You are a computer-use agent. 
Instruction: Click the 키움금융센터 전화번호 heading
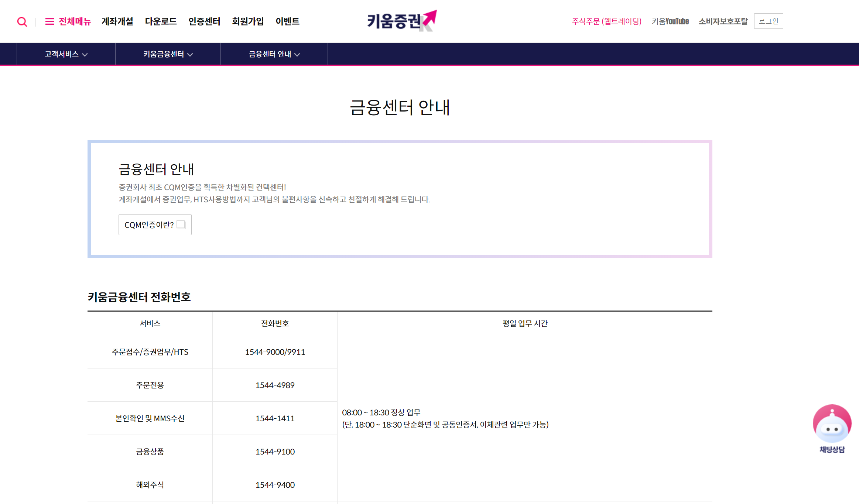[139, 297]
